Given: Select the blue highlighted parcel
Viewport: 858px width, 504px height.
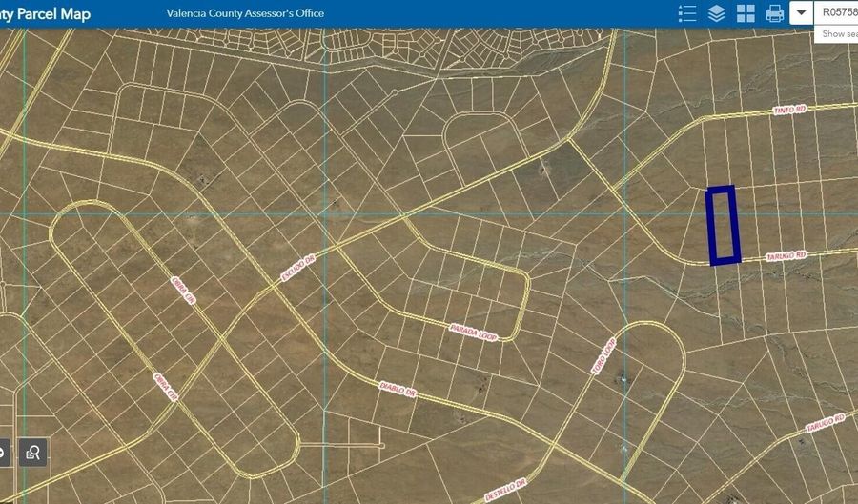Looking at the screenshot, I should tap(724, 225).
